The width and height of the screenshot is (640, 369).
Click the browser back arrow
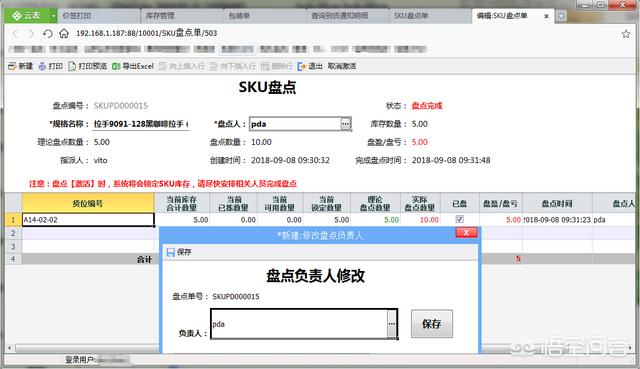tap(16, 33)
